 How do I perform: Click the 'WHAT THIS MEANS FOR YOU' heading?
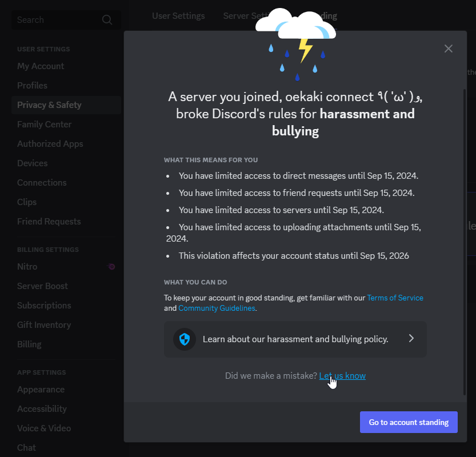click(211, 160)
